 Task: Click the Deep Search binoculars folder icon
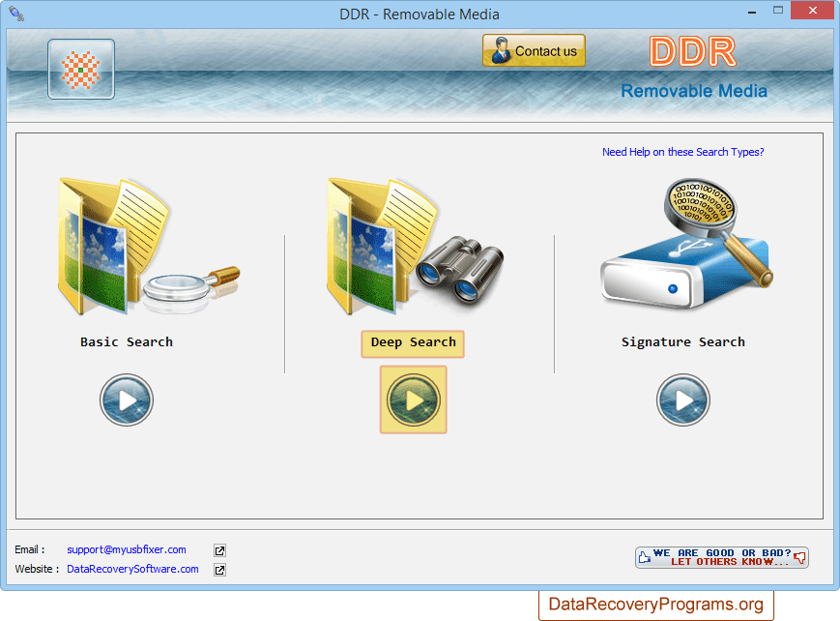[x=415, y=246]
